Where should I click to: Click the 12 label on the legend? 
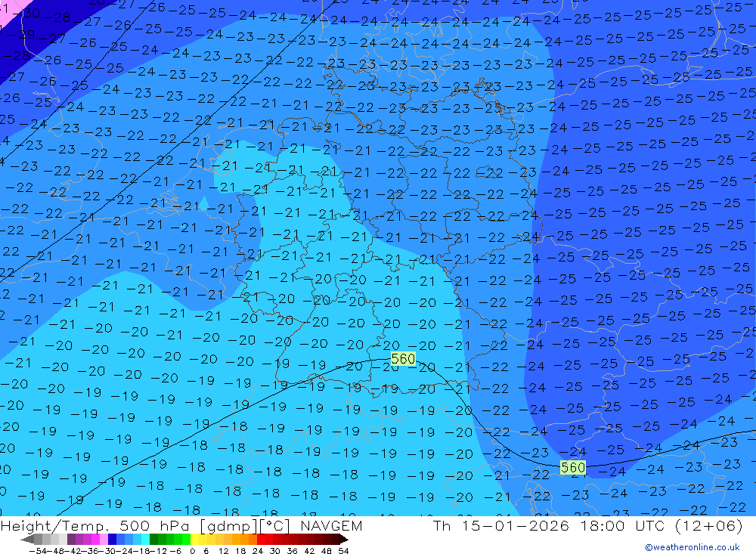point(223,551)
